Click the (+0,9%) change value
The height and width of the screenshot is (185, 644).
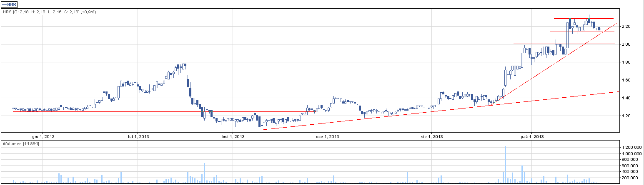pos(88,12)
